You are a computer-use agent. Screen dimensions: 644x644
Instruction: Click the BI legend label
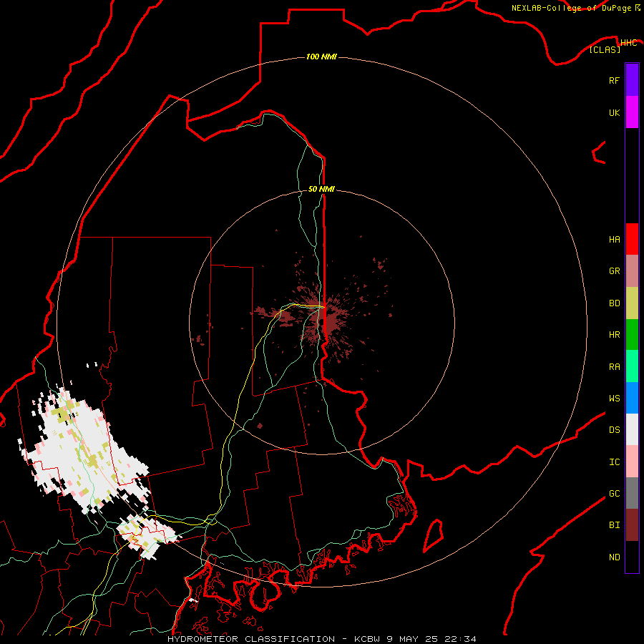[x=614, y=525]
